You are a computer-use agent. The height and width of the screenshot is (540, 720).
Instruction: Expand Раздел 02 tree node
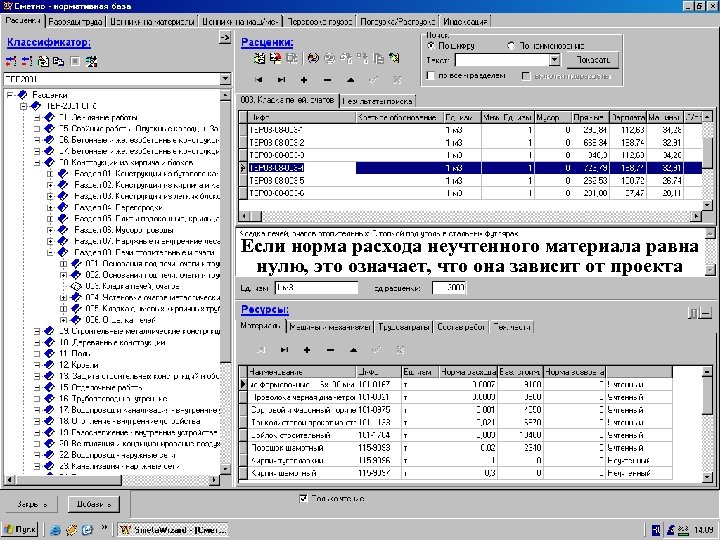(x=50, y=185)
